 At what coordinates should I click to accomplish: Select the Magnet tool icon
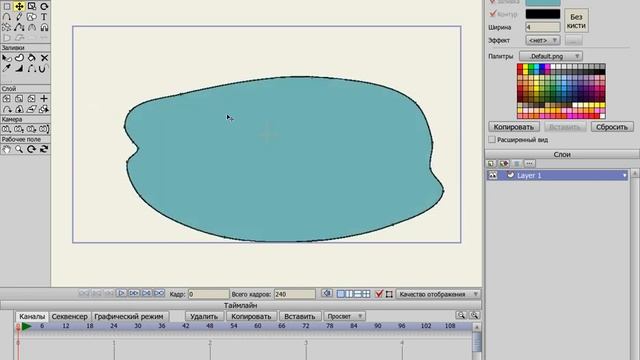(44, 27)
